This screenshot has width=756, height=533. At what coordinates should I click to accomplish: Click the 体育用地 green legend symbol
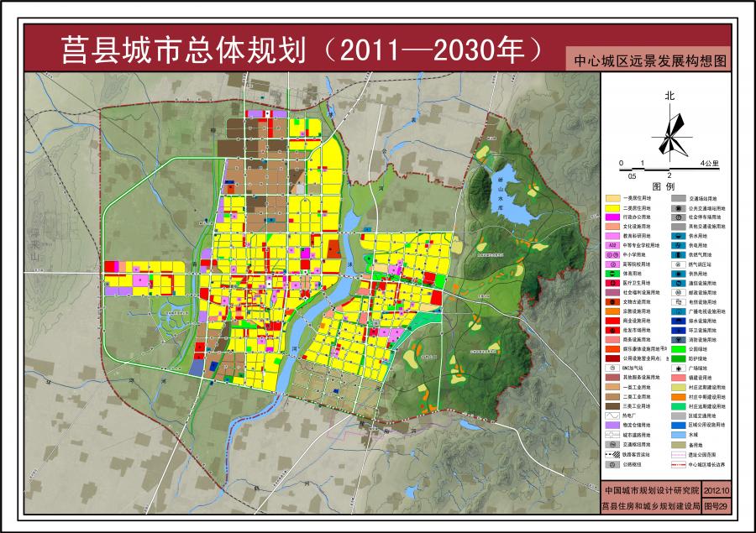pyautogui.click(x=613, y=274)
